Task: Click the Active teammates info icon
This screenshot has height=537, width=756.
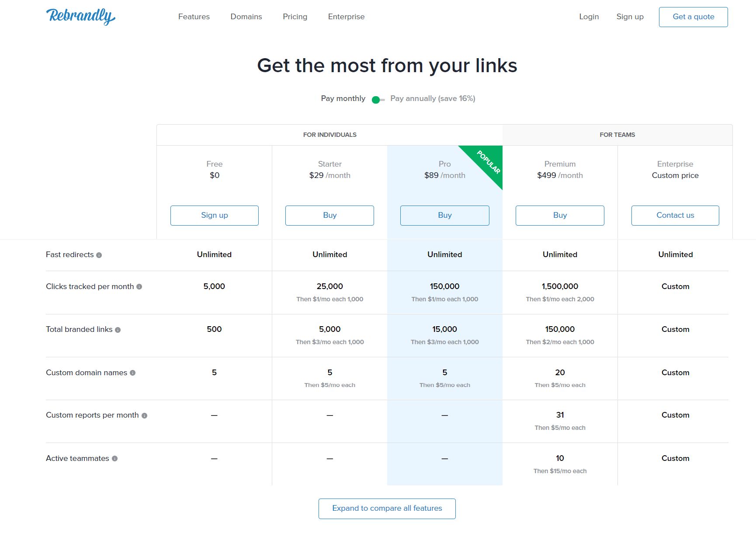Action: (114, 458)
